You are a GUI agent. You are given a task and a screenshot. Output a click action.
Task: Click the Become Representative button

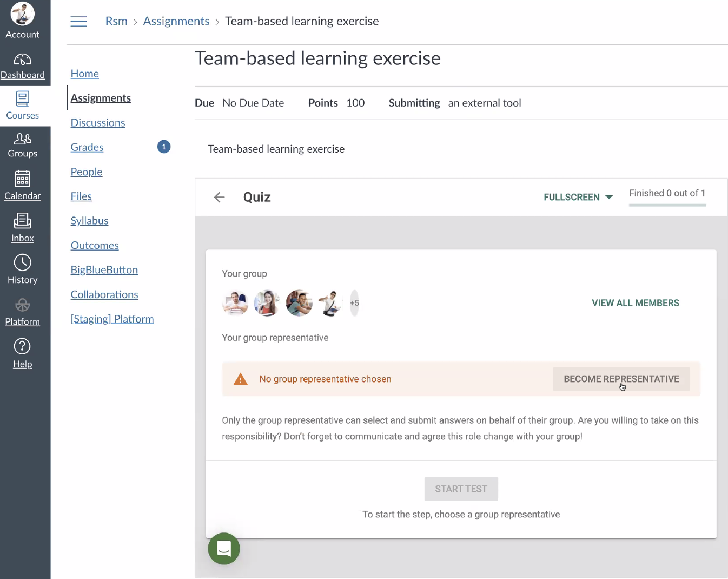point(621,379)
